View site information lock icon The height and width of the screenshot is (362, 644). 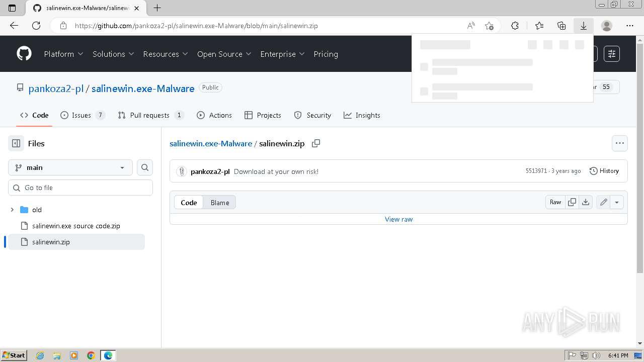[63, 26]
